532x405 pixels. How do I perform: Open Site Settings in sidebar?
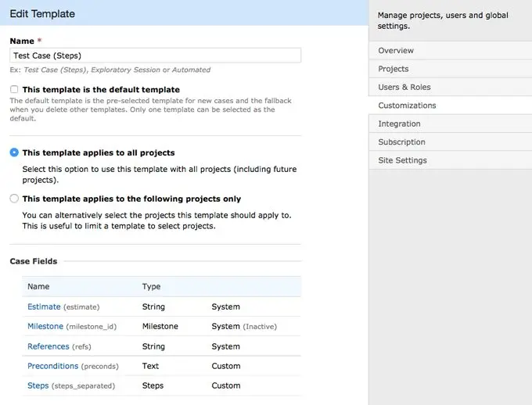[450, 160]
